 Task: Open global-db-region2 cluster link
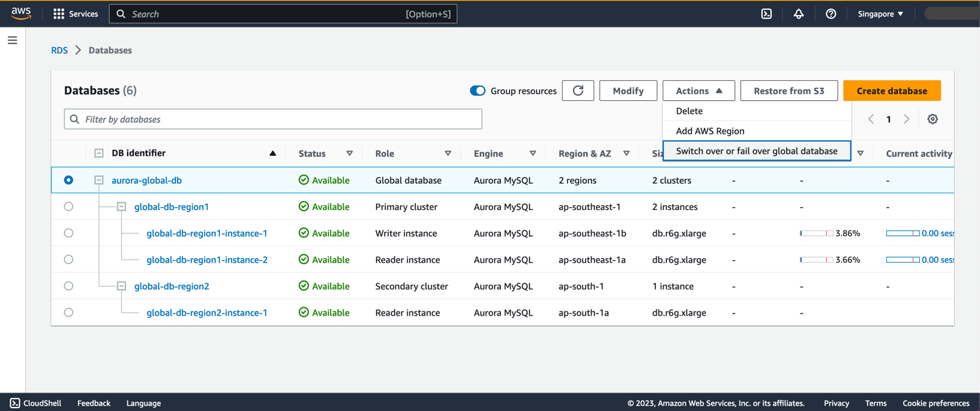[171, 286]
